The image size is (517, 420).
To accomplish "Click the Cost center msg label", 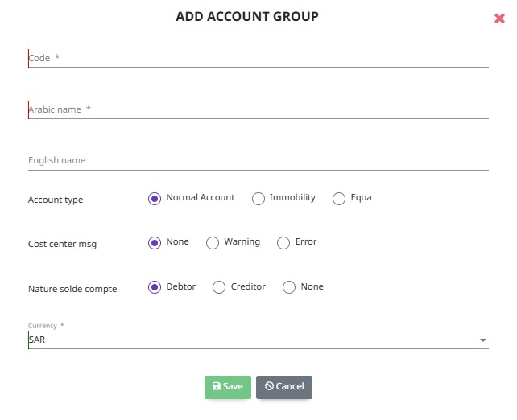I will click(62, 244).
